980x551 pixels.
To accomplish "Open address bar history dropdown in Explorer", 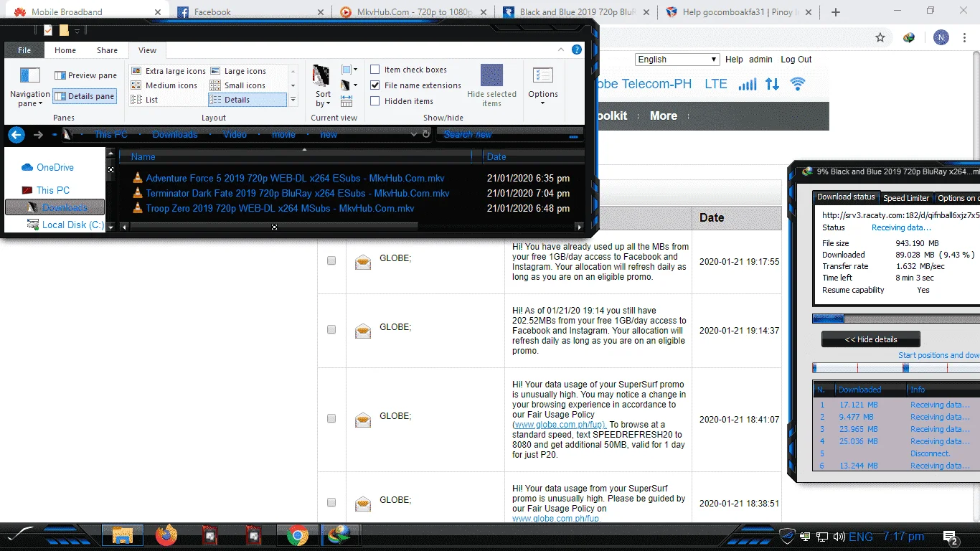I will point(413,134).
